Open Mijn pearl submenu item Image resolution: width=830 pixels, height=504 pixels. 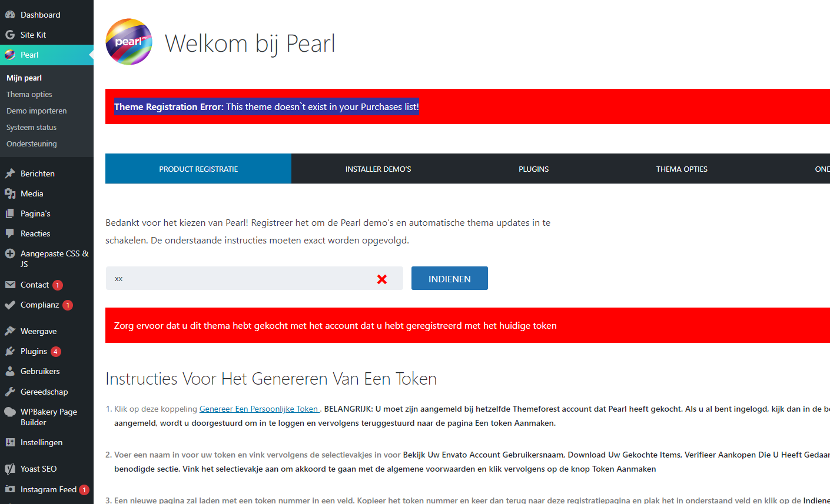coord(24,78)
